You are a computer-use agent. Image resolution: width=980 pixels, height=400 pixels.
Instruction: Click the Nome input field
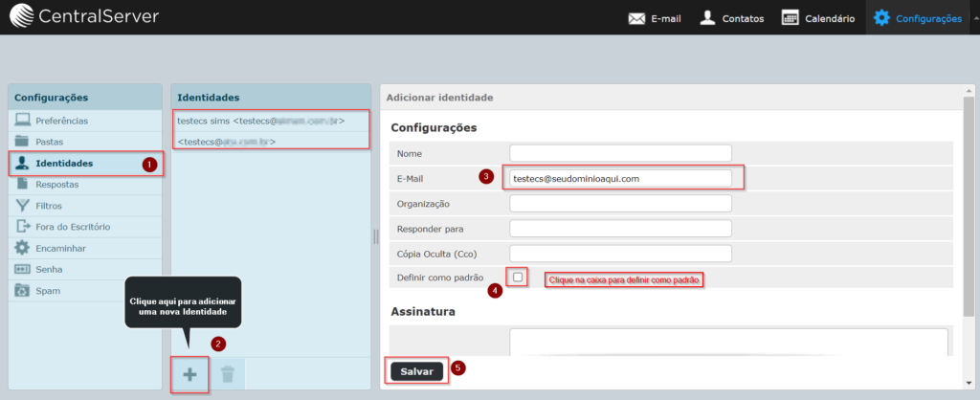click(620, 153)
